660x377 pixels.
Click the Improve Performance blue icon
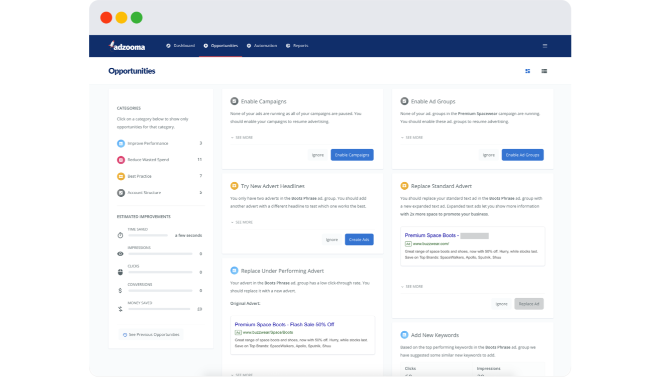click(x=121, y=143)
